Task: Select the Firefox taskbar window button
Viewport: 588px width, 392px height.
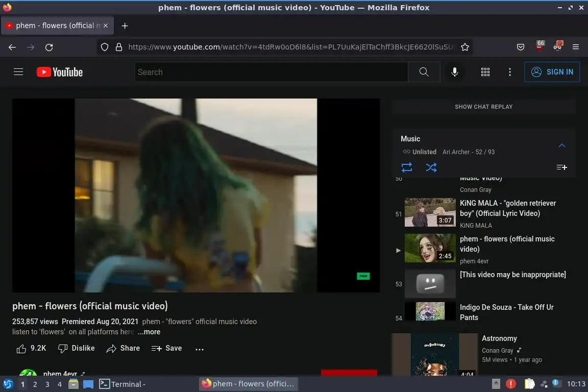Action: (248, 384)
